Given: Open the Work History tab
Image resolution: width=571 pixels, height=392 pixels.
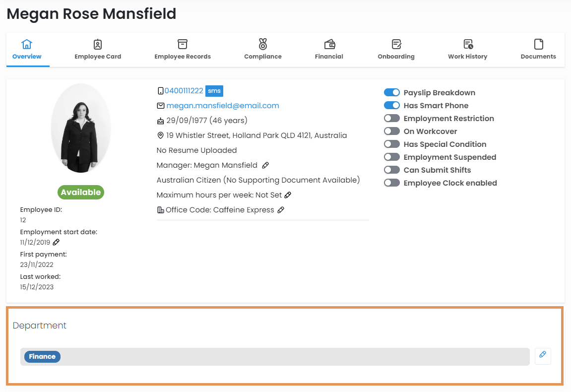Looking at the screenshot, I should (467, 50).
